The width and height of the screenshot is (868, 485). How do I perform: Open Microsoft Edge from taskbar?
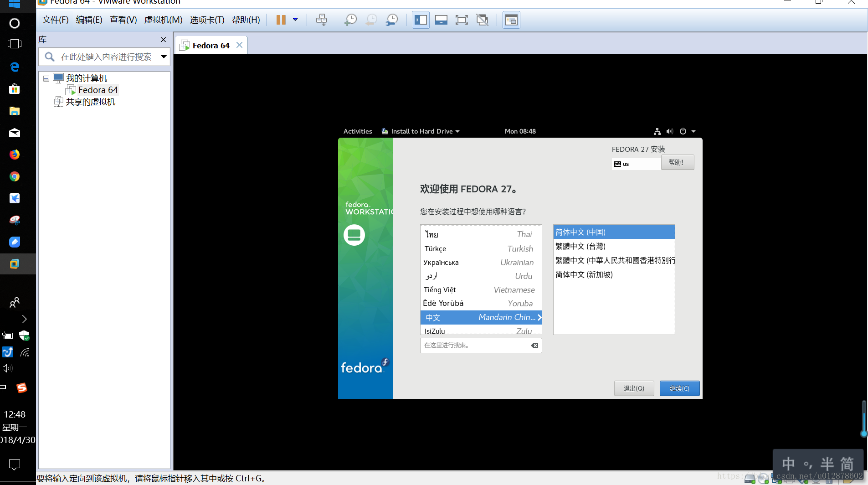pos(15,67)
